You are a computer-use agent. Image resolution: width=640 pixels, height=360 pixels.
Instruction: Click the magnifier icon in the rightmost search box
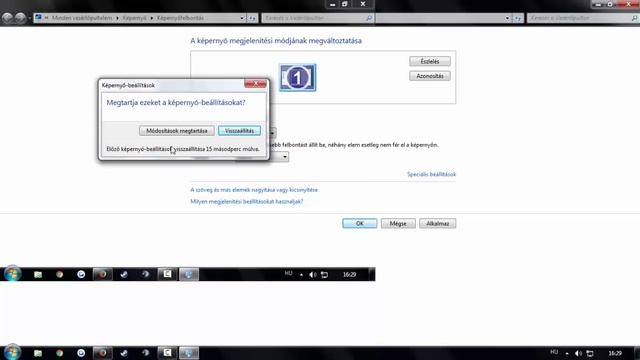click(634, 18)
